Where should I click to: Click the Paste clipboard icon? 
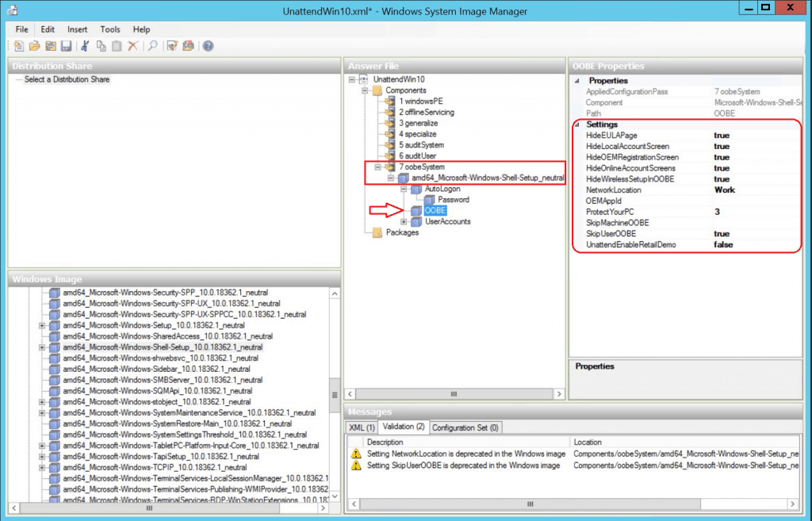pos(117,46)
